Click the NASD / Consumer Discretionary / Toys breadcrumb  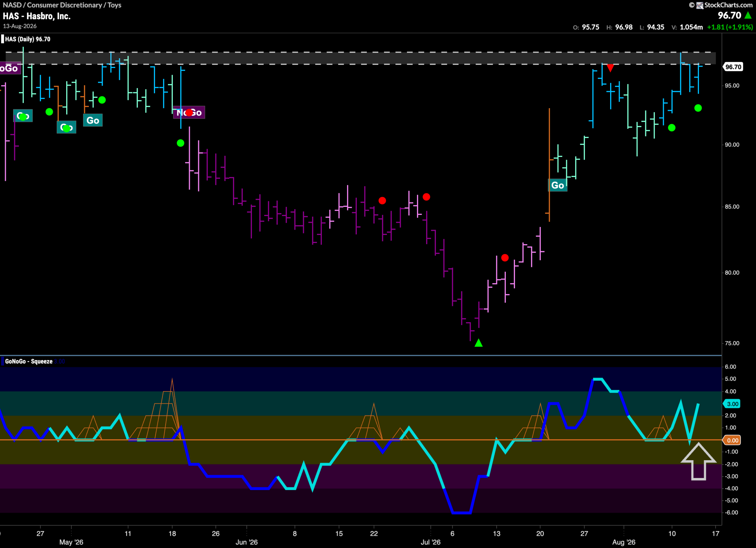[x=62, y=5]
